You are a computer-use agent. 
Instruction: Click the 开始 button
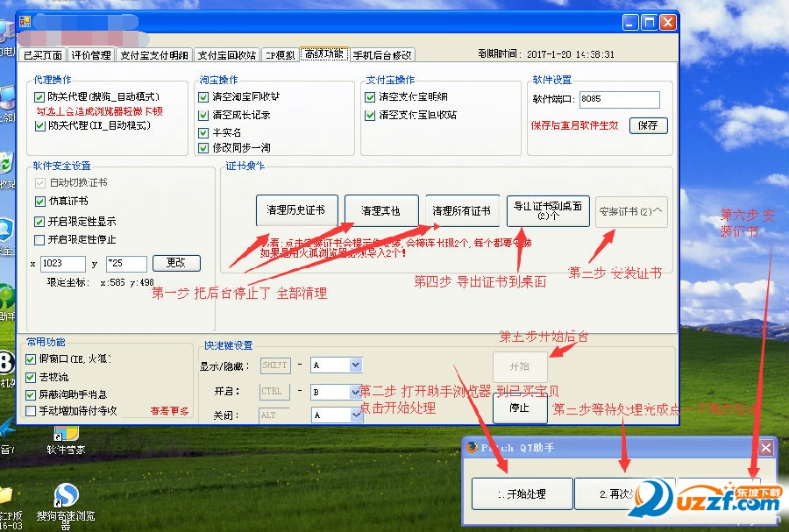[x=520, y=366]
